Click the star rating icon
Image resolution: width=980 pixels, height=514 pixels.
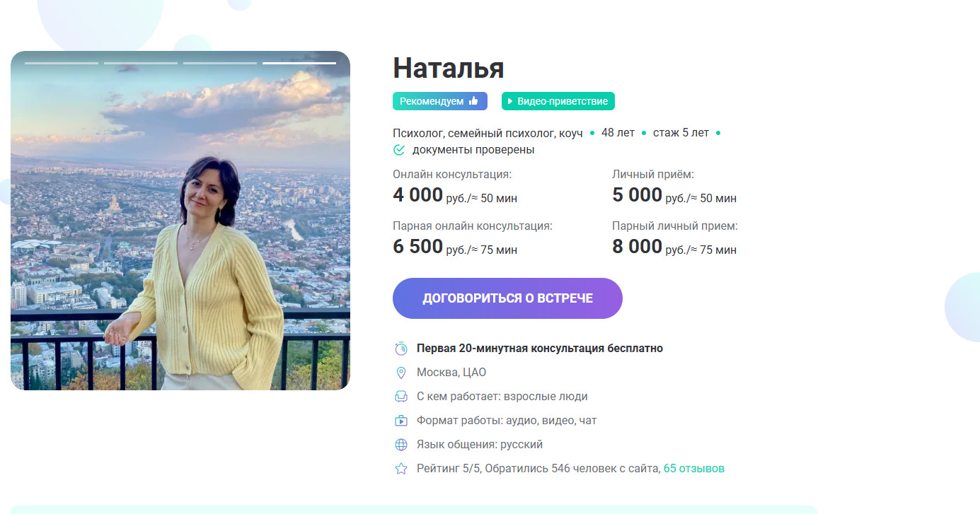tap(401, 469)
